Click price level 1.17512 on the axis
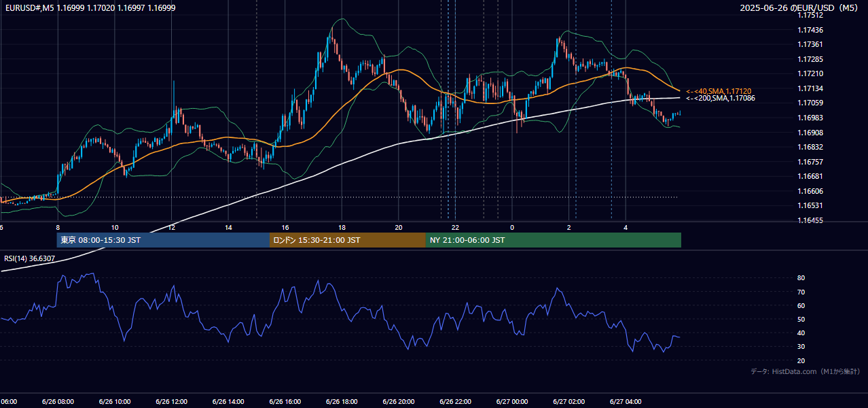This screenshot has width=868, height=408. 810,15
